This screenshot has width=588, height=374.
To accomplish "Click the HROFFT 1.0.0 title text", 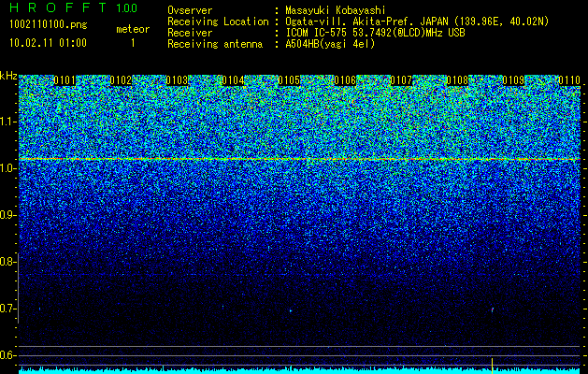I will tap(74, 7).
